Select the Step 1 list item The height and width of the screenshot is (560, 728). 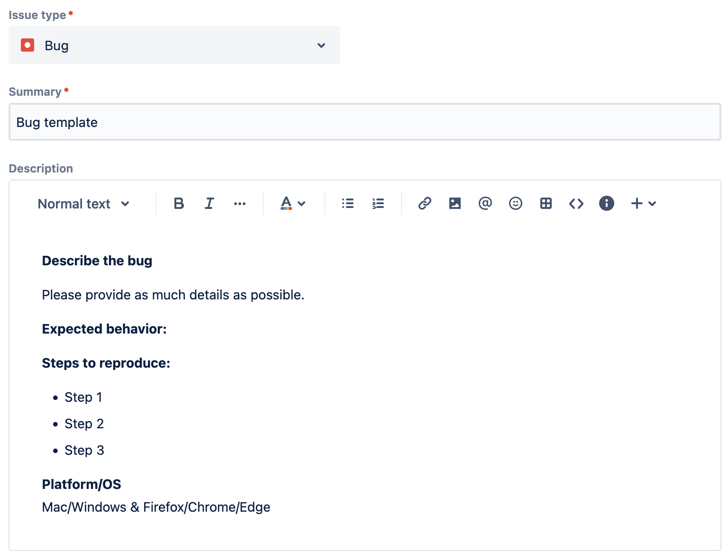(83, 397)
